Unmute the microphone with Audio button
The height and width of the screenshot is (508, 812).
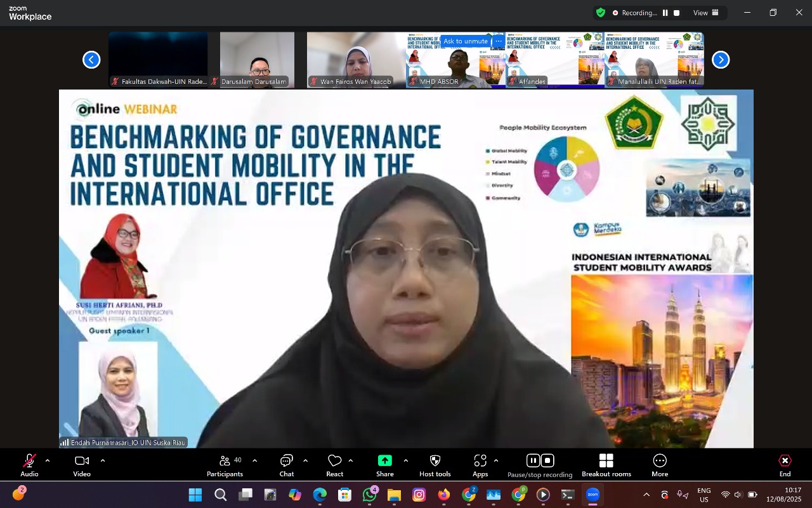[29, 465]
